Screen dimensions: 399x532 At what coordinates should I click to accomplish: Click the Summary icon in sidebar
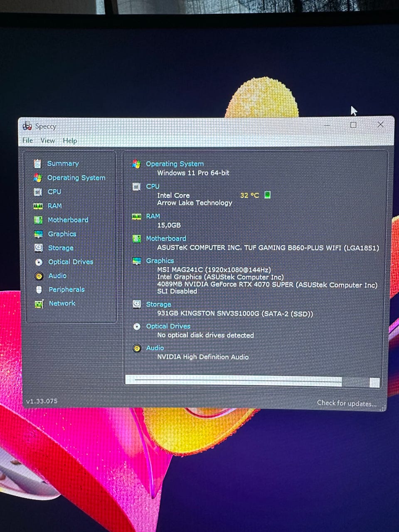[37, 164]
